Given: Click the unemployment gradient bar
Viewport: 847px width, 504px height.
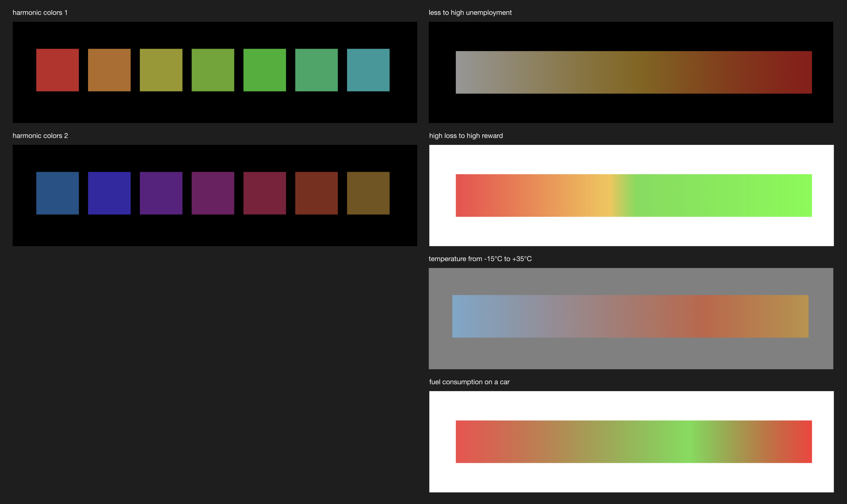Looking at the screenshot, I should [634, 72].
